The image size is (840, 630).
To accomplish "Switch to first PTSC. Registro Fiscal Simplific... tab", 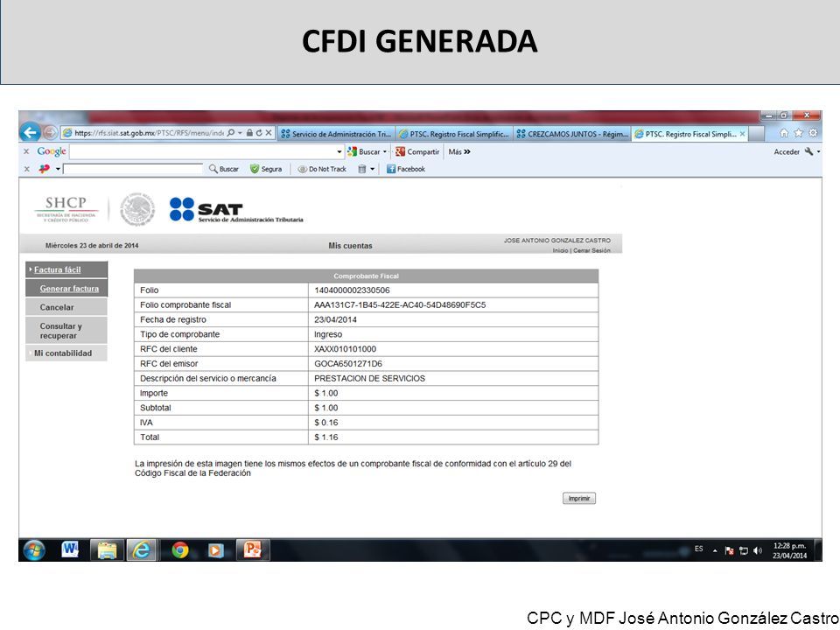I will [x=454, y=134].
